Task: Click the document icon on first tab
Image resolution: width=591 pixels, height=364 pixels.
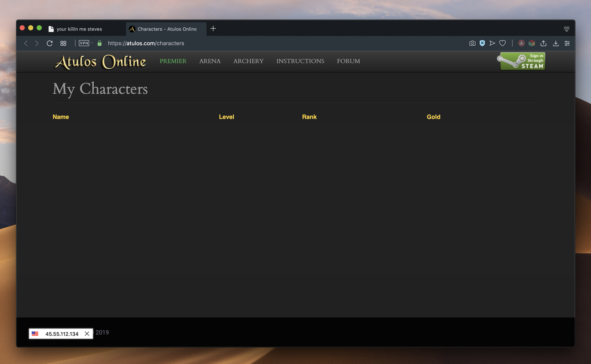Action: click(x=51, y=29)
